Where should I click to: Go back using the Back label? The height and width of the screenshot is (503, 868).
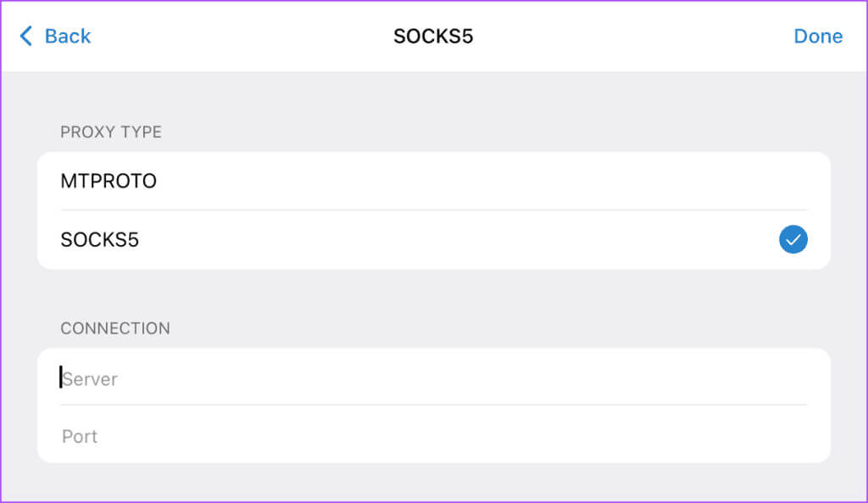tap(68, 36)
